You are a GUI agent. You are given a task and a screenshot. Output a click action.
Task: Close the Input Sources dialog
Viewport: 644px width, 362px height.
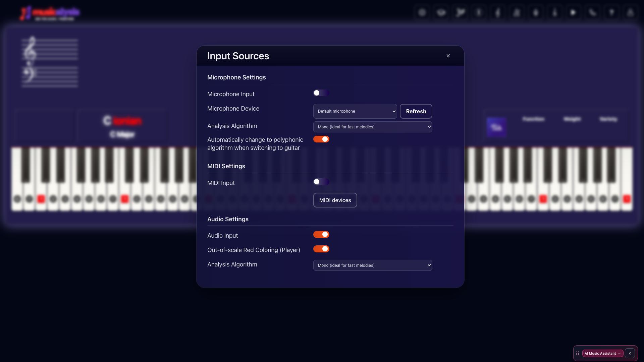point(448,56)
